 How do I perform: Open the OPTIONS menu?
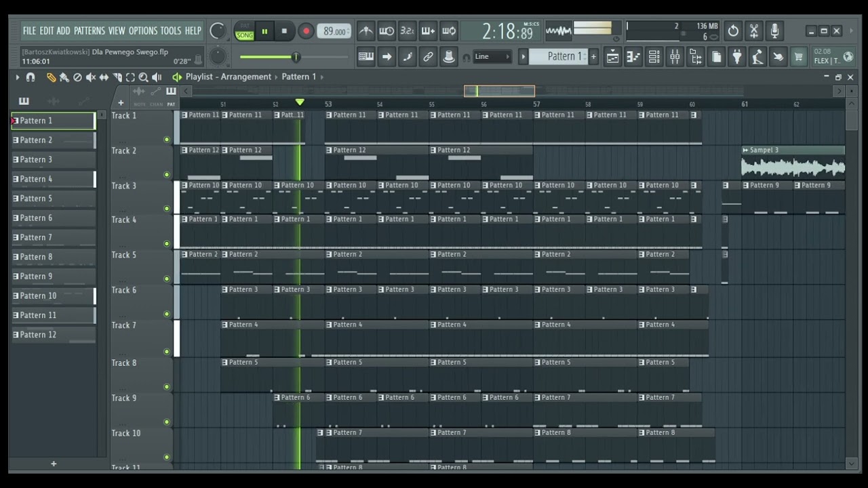pos(142,31)
